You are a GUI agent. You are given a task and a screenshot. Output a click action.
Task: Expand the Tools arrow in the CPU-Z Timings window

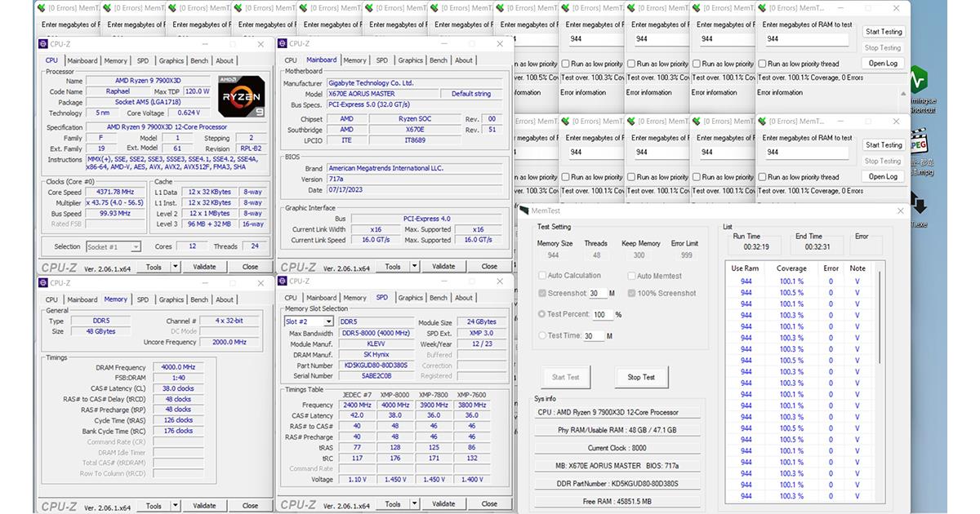175,506
